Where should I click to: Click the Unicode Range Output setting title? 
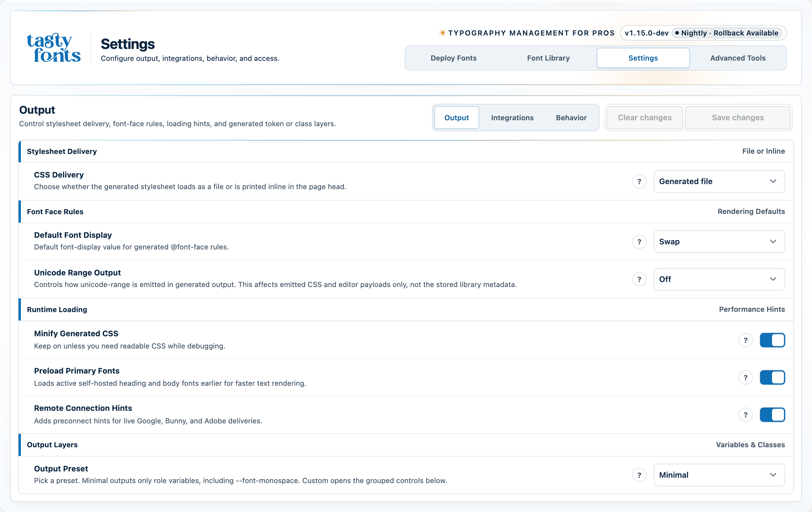77,272
